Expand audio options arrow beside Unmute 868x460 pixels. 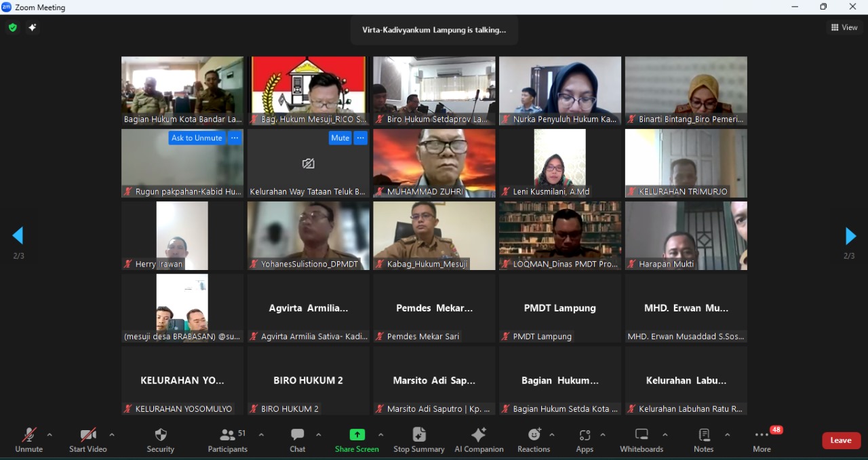50,435
